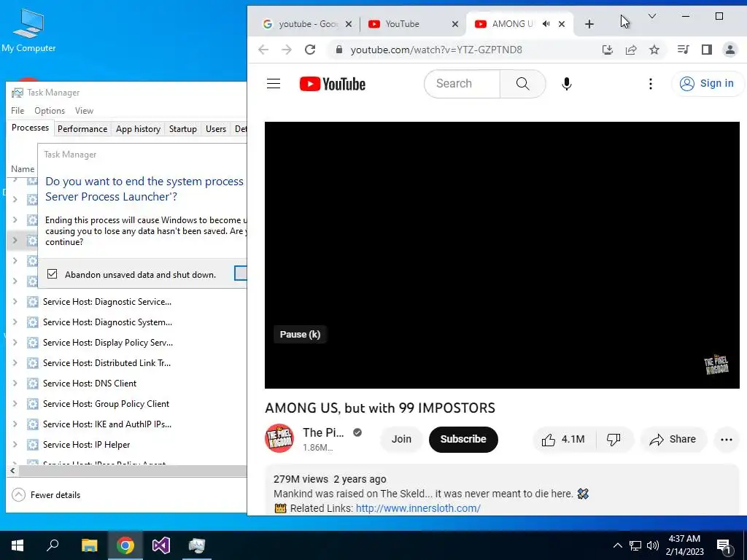Viewport: 747px width, 560px height.
Task: Expand Service Host: Diagnostic System row
Action: coord(15,322)
